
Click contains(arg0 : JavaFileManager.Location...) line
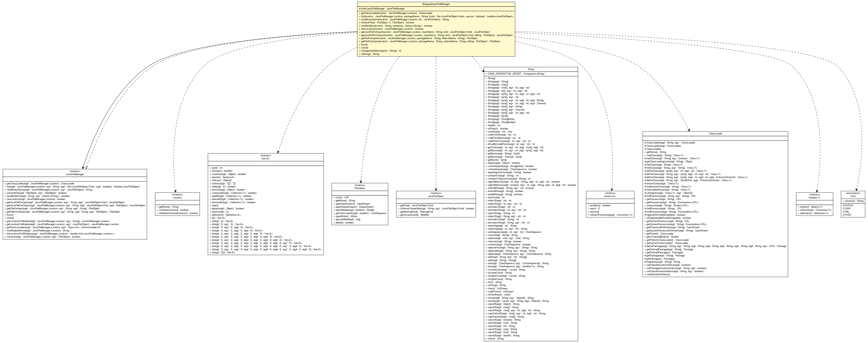(42, 237)
